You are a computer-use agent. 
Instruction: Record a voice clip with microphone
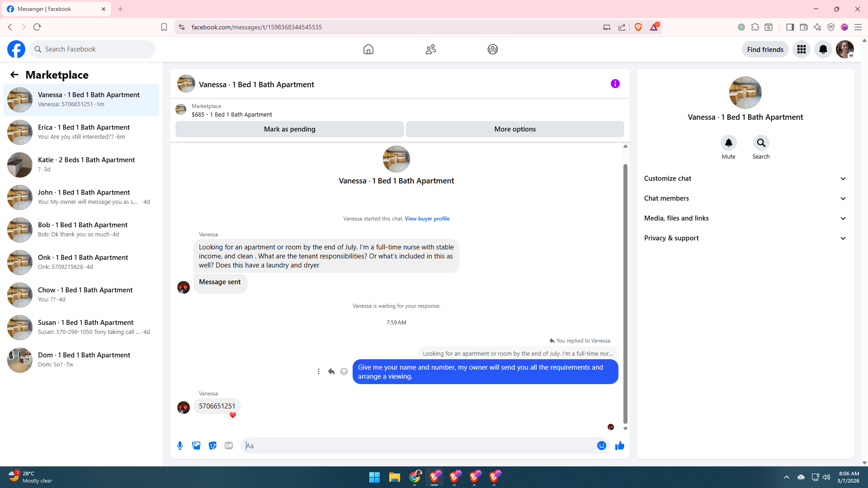coord(180,446)
